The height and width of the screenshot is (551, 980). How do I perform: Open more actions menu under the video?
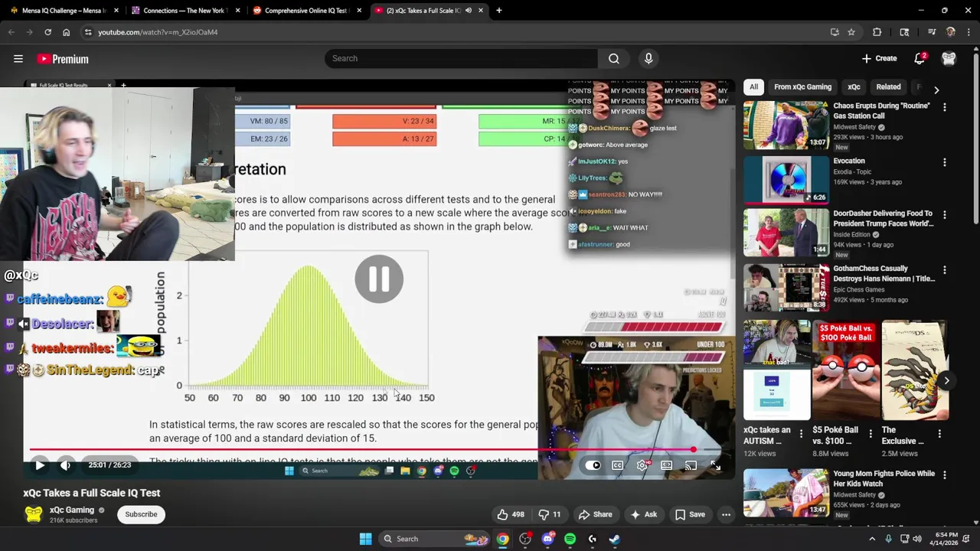click(x=726, y=514)
